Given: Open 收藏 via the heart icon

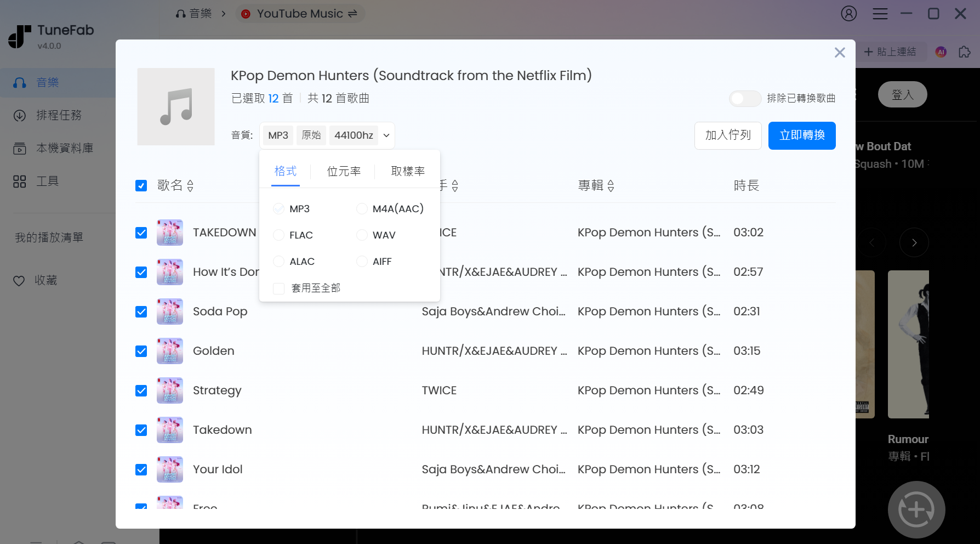Looking at the screenshot, I should pos(48,280).
